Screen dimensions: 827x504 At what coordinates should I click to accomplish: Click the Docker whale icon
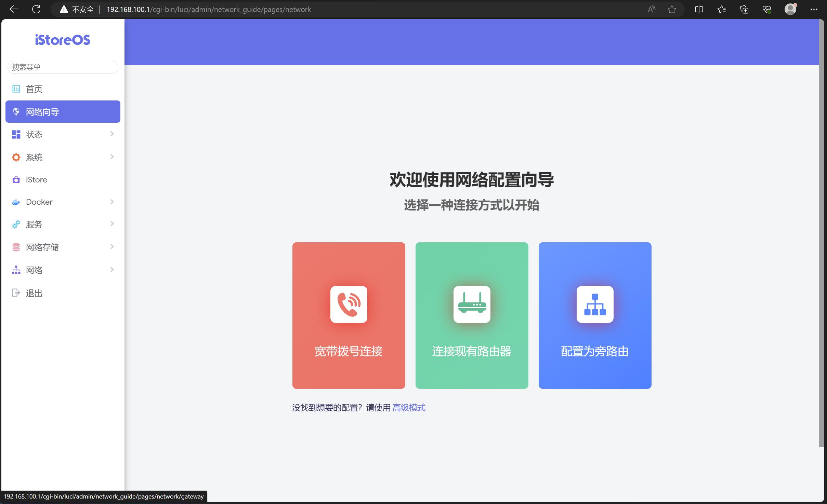point(16,202)
